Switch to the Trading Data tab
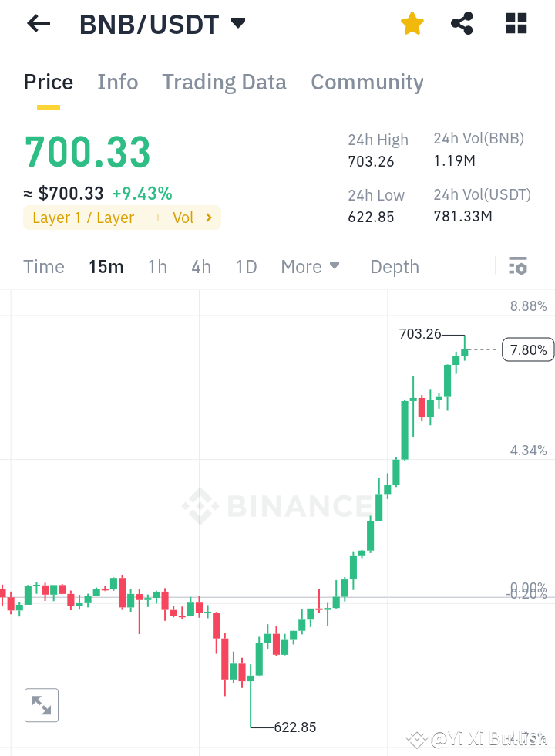This screenshot has width=555, height=756. pyautogui.click(x=224, y=82)
